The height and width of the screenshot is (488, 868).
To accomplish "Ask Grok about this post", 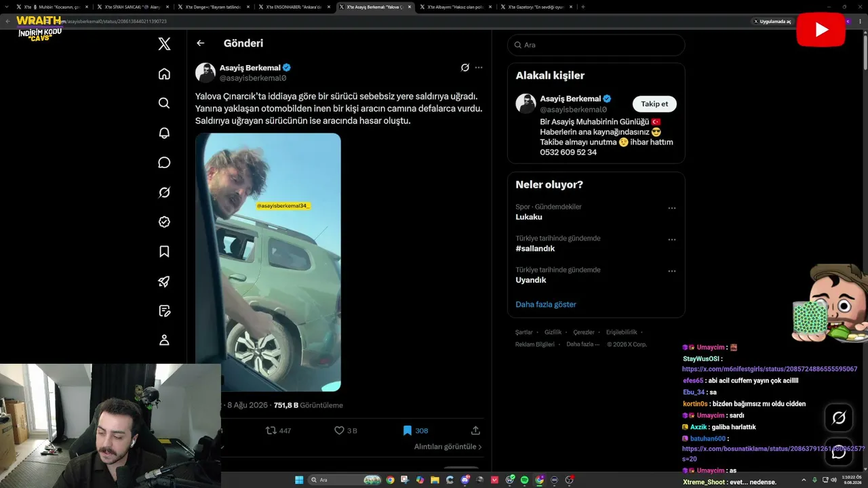I will click(x=465, y=68).
